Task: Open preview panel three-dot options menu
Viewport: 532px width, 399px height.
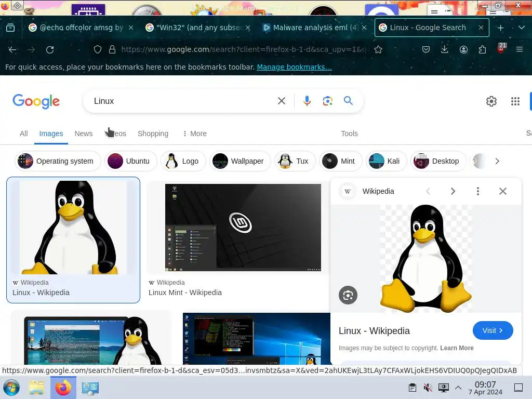Action: [x=478, y=191]
